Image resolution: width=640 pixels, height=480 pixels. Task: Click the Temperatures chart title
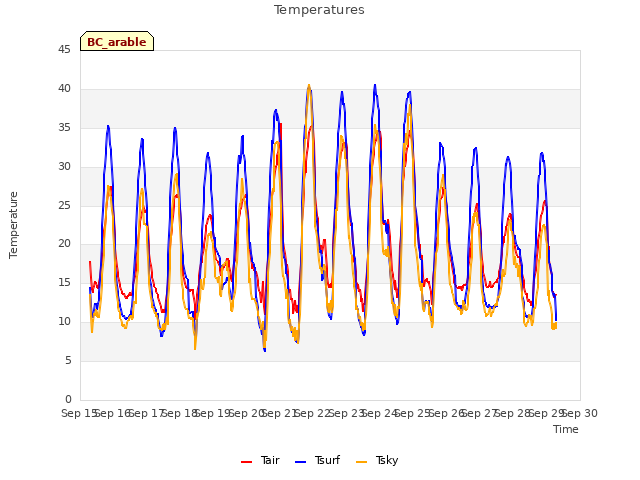(x=319, y=10)
